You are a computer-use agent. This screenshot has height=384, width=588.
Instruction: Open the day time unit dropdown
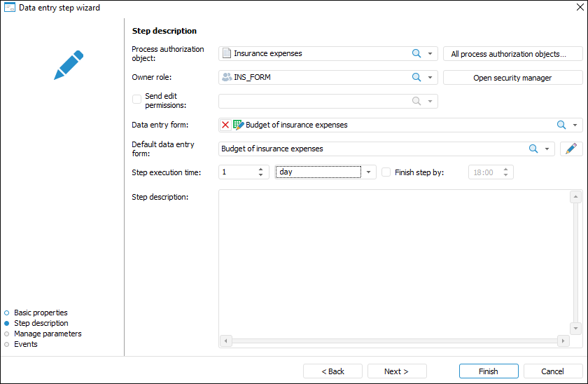point(370,172)
